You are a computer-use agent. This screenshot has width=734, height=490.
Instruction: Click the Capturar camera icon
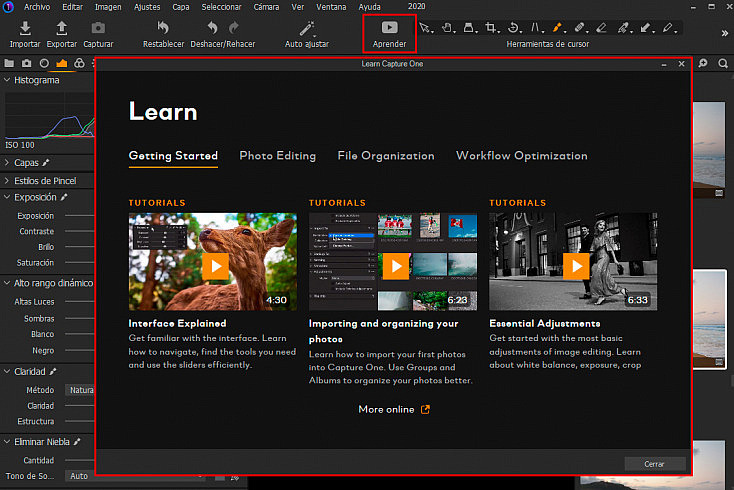(98, 28)
